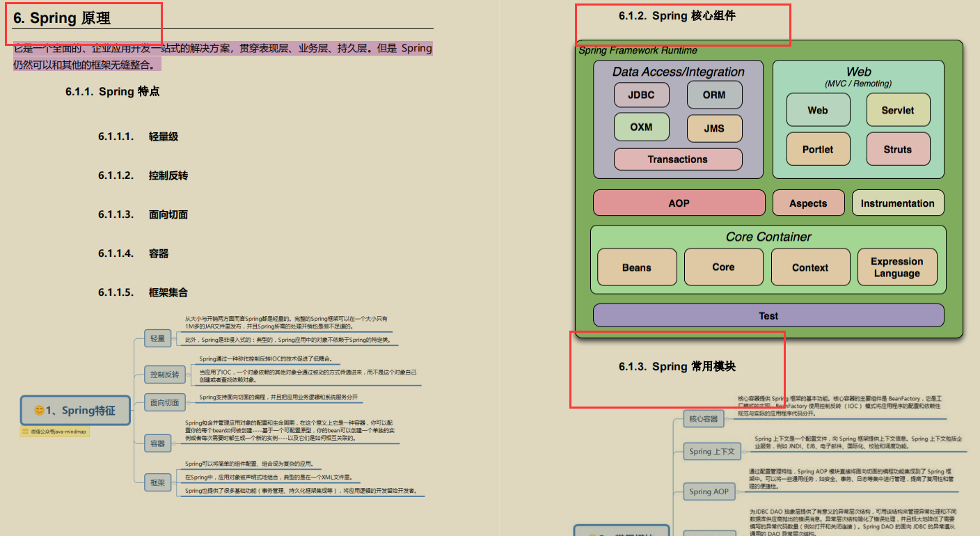
Task: Select the Aspects box in the diagram
Action: pyautogui.click(x=808, y=203)
